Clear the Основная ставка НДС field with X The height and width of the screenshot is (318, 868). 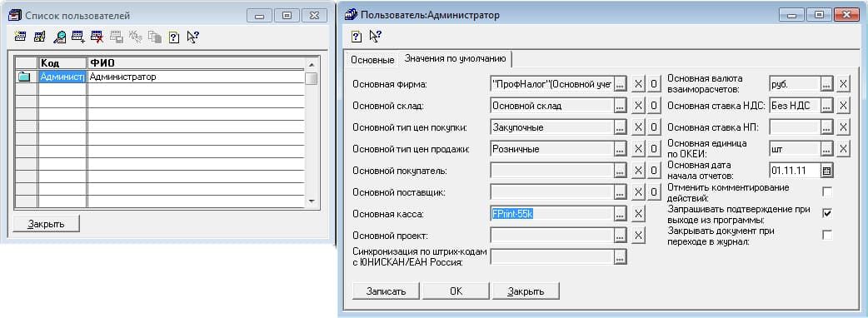coord(842,106)
